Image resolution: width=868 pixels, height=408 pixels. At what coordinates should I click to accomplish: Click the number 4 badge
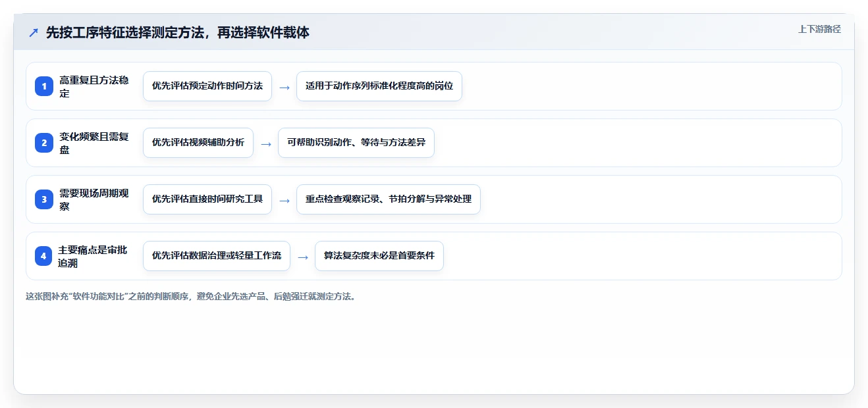point(43,256)
